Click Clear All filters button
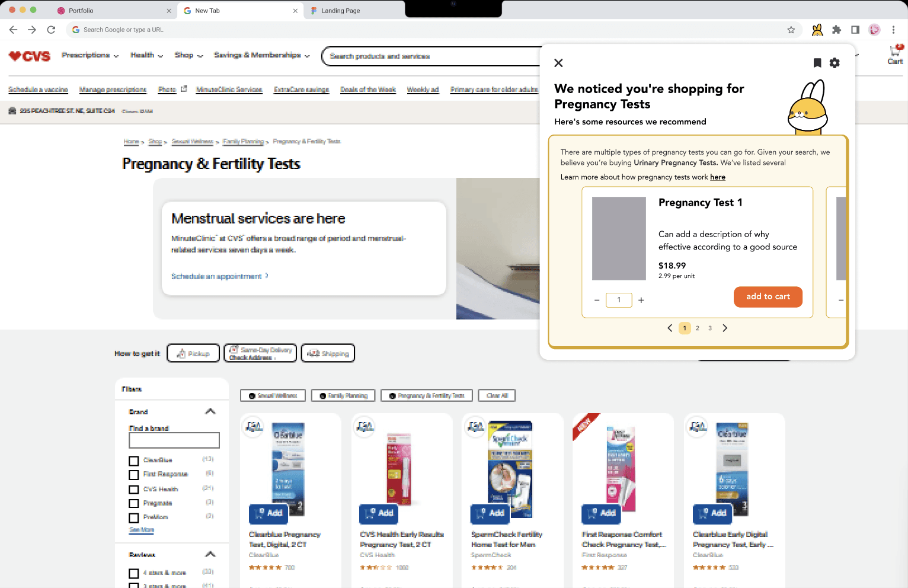Viewport: 908px width, 588px height. 497,395
